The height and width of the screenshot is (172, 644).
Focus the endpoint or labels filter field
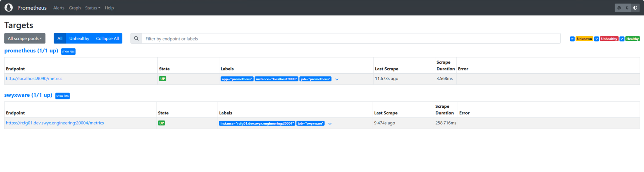click(351, 38)
